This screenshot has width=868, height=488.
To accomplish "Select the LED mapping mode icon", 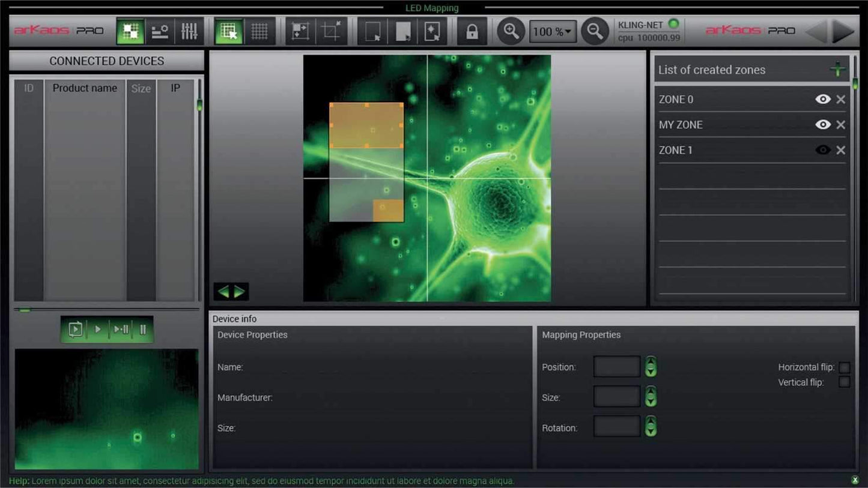I will [131, 31].
